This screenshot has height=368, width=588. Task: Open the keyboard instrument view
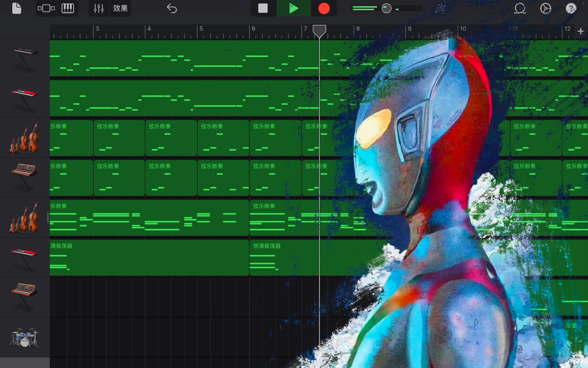68,8
